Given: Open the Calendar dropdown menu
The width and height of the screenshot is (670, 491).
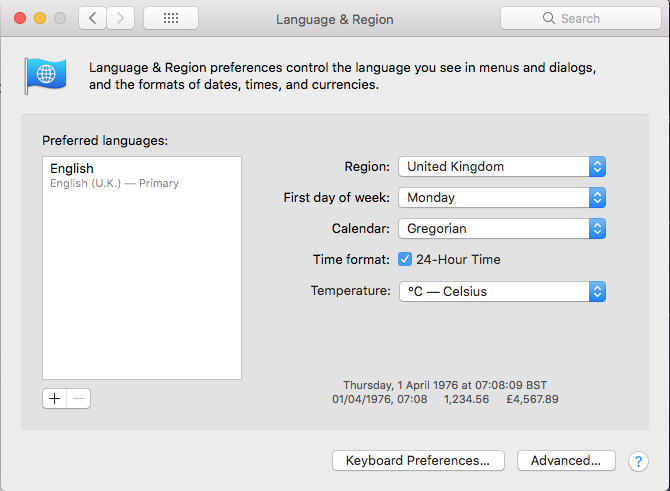Looking at the screenshot, I should [x=502, y=229].
